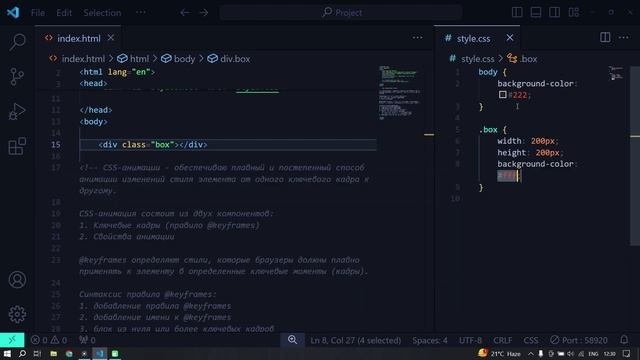Click the VS Code taskbar icon
The height and width of the screenshot is (360, 640).
point(100,353)
